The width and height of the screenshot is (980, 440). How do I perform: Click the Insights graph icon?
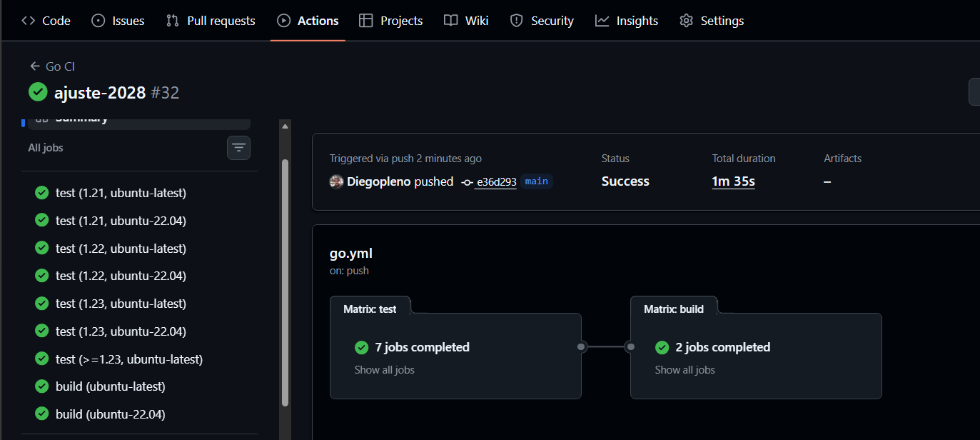tap(602, 21)
